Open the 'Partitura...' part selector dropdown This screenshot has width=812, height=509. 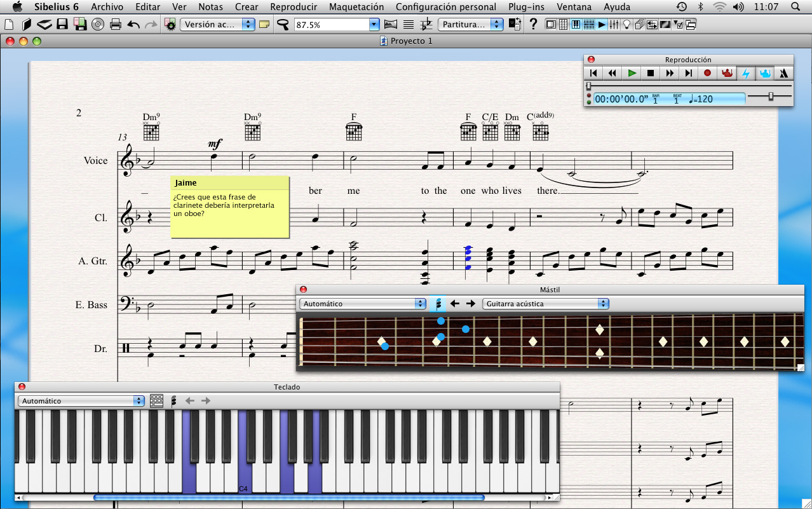point(471,25)
